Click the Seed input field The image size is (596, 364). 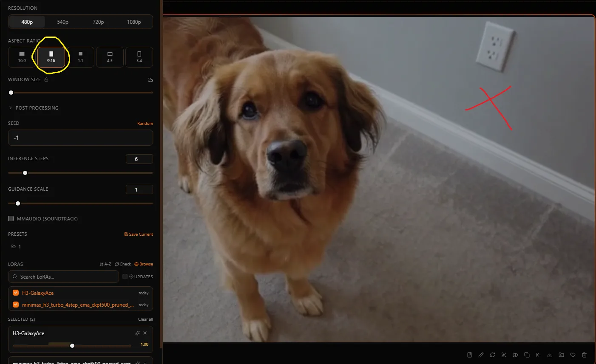(80, 138)
